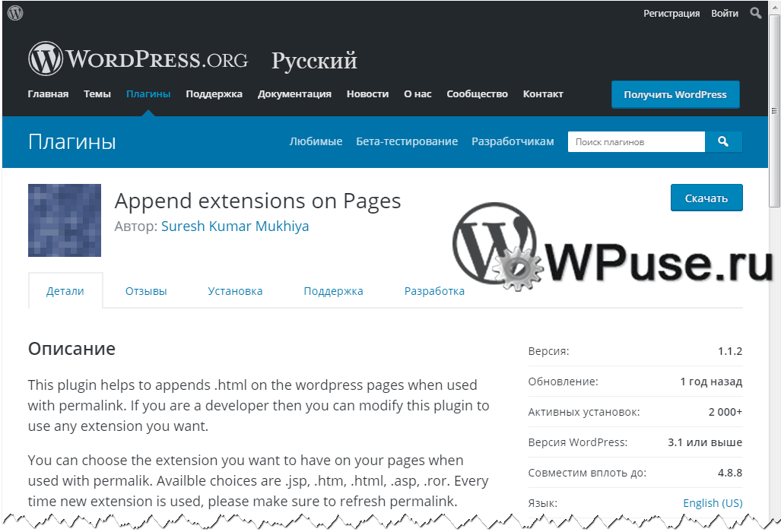781x532 pixels.
Task: Focus the Поиск плагинов search field
Action: [637, 142]
